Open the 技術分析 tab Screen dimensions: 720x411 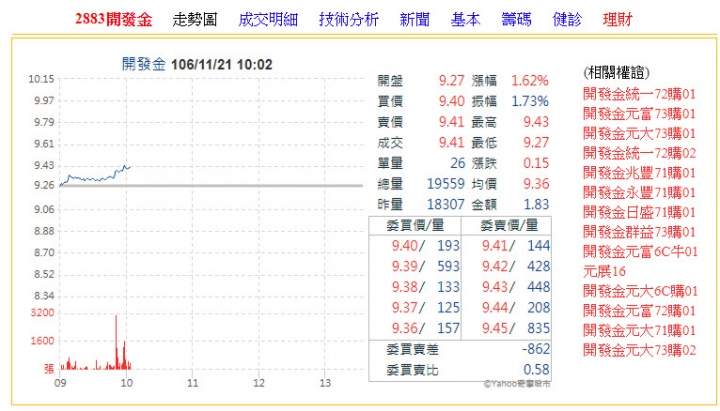pyautogui.click(x=349, y=19)
